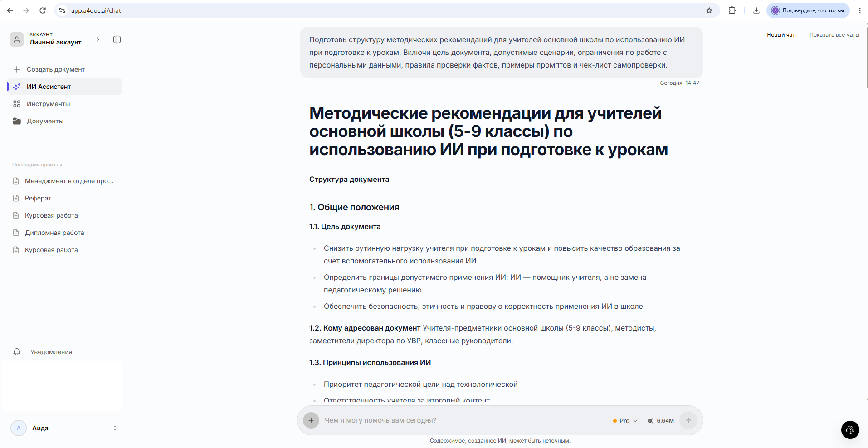Click the attach plus button in chat input
868x448 pixels.
311,420
